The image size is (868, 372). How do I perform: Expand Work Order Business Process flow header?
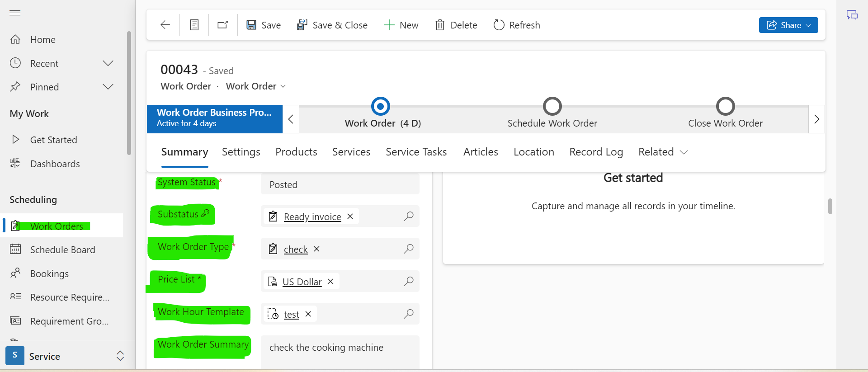click(215, 119)
